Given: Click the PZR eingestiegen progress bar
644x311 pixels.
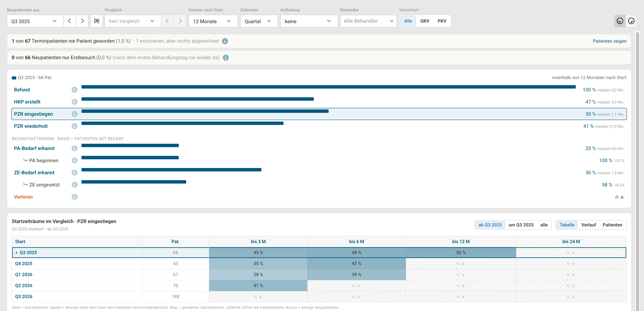Looking at the screenshot, I should pyautogui.click(x=205, y=111).
